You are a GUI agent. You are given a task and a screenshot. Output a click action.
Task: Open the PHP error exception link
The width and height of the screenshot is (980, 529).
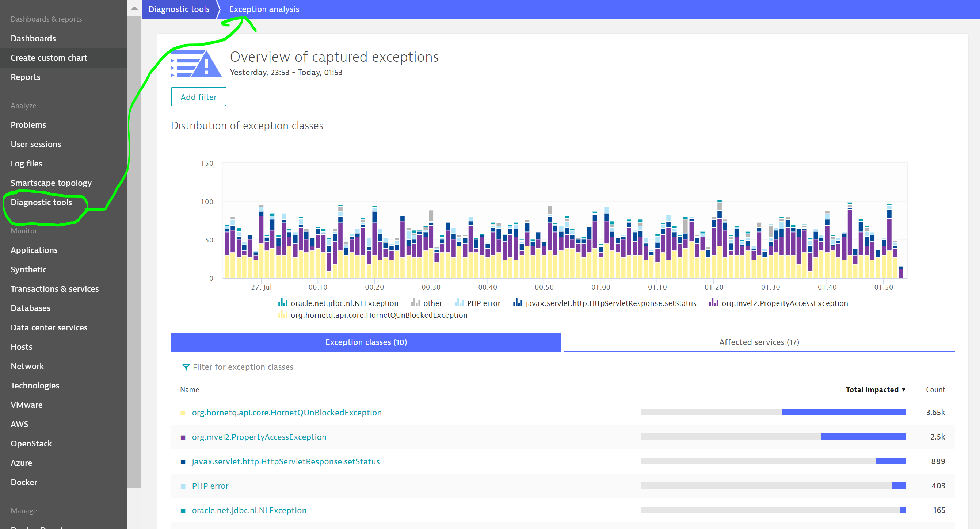(x=210, y=486)
